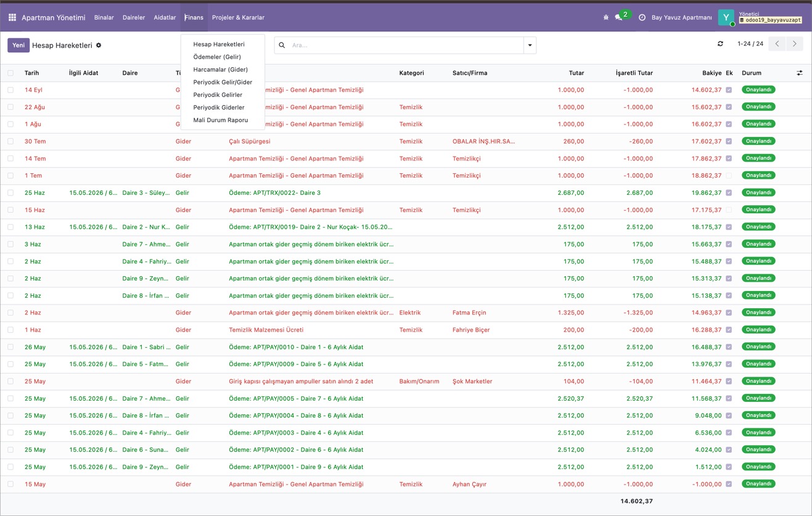The width and height of the screenshot is (812, 516).
Task: Toggle Ek checkbox in 1 Tem row
Action: coord(729,176)
